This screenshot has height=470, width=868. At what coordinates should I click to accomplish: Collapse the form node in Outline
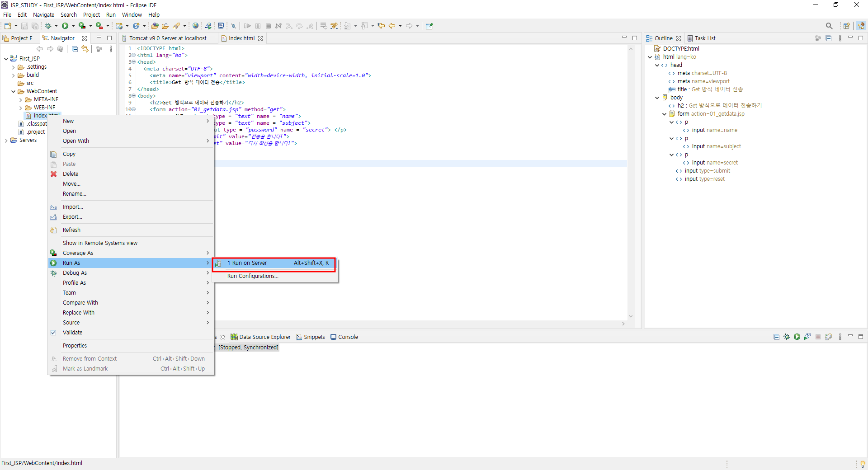coord(664,114)
